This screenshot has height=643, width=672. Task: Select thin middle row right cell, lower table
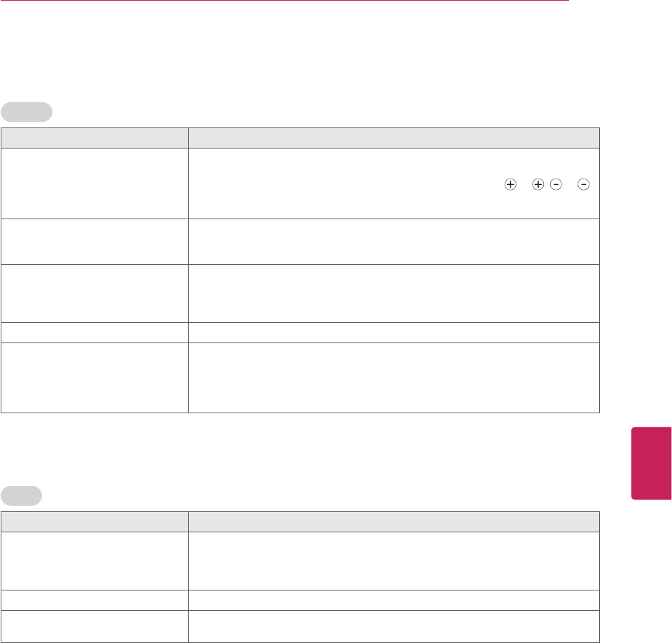coord(394,600)
